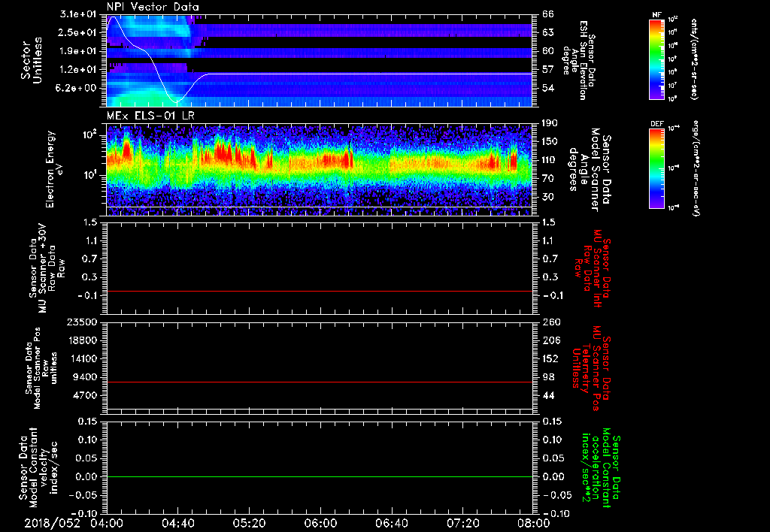Click the 18800 scanner position tick label

click(83, 340)
